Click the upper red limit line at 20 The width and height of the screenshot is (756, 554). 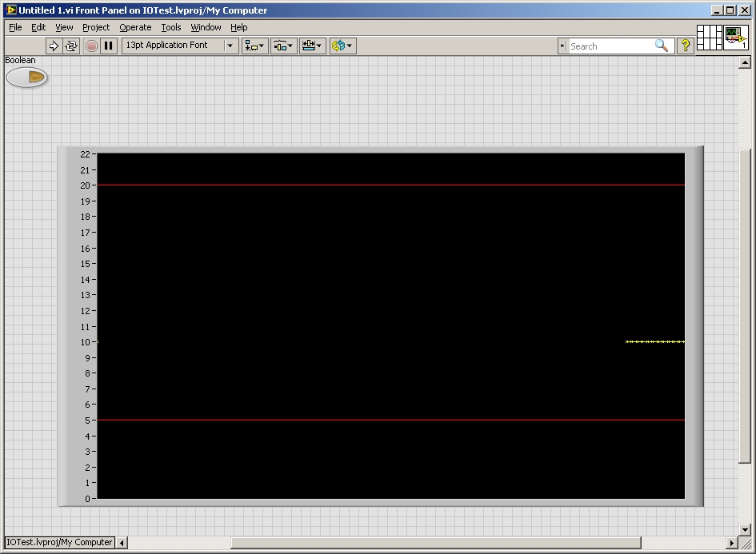390,185
